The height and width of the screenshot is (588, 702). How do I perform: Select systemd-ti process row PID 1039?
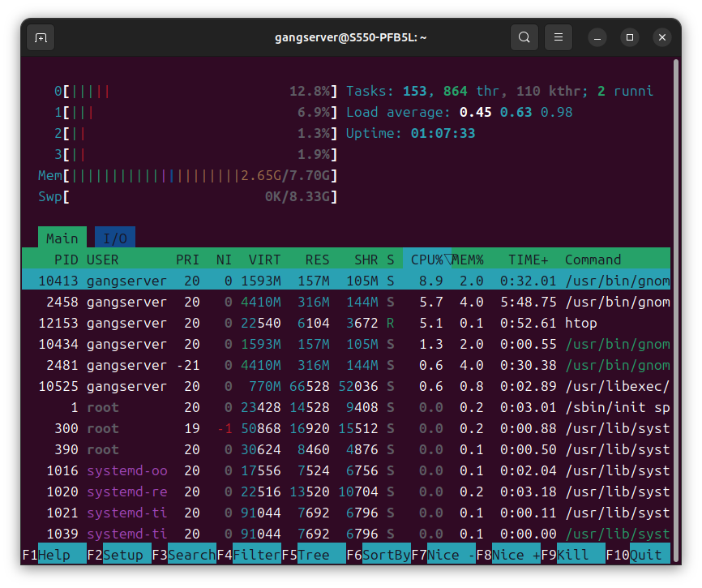(x=346, y=534)
